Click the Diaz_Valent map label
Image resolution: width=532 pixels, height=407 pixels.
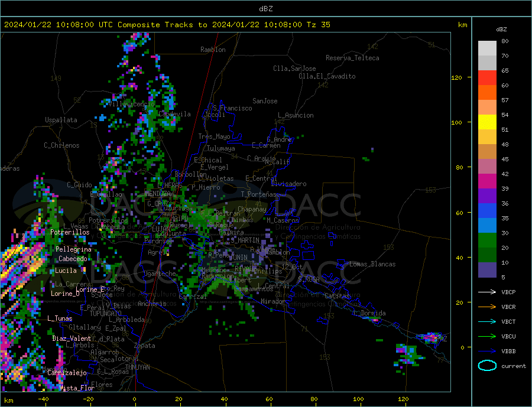coord(72,338)
